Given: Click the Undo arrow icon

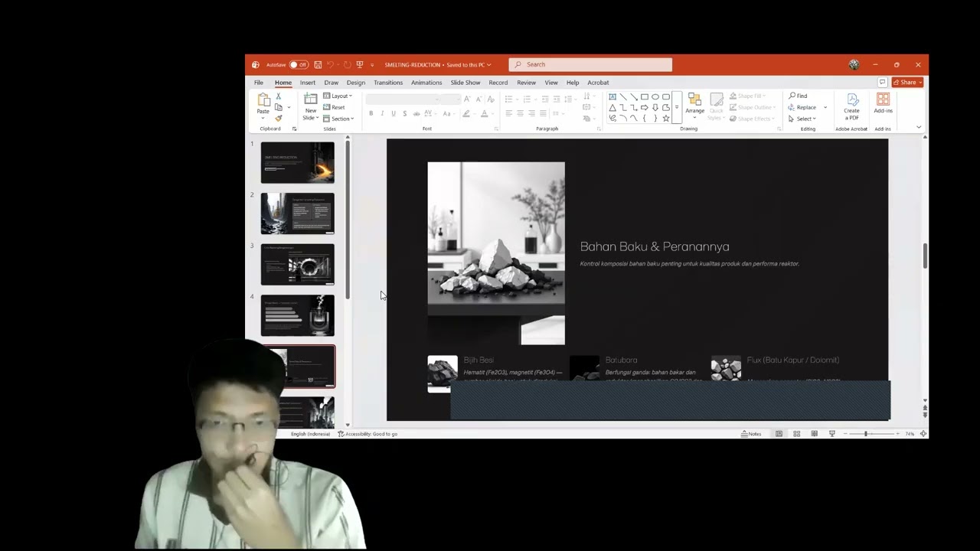Looking at the screenshot, I should click(x=331, y=65).
